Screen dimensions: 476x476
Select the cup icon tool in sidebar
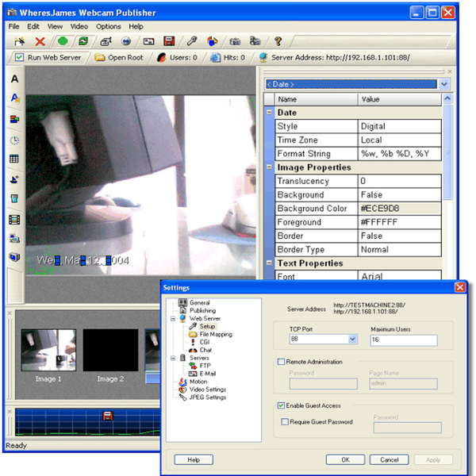14,199
